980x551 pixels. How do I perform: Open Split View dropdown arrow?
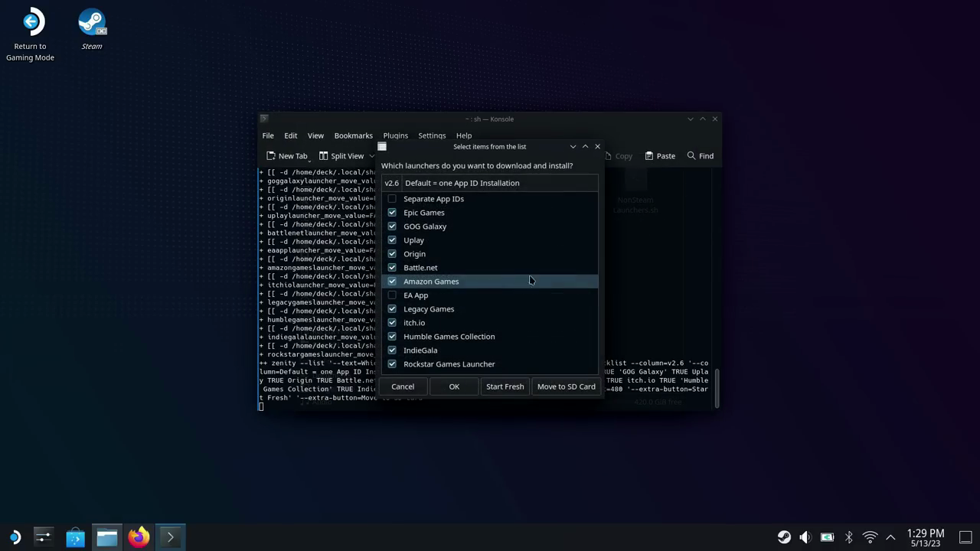click(x=372, y=156)
